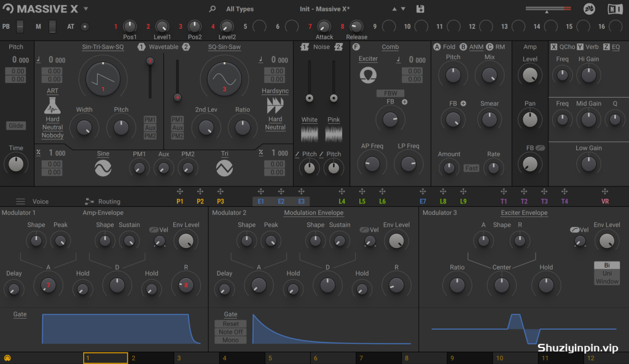Open the Voice tab
The image size is (629, 364).
coord(41,201)
